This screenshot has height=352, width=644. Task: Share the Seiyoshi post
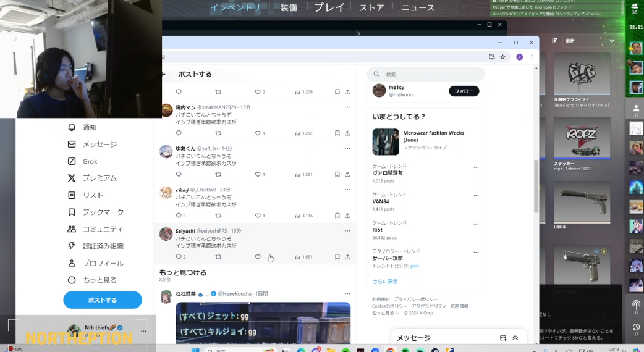point(347,257)
